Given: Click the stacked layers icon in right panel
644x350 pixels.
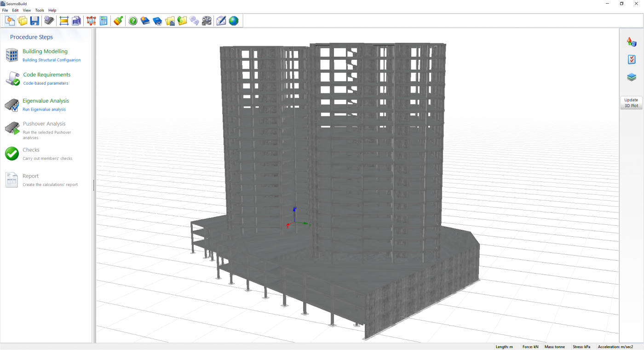Looking at the screenshot, I should 632,77.
